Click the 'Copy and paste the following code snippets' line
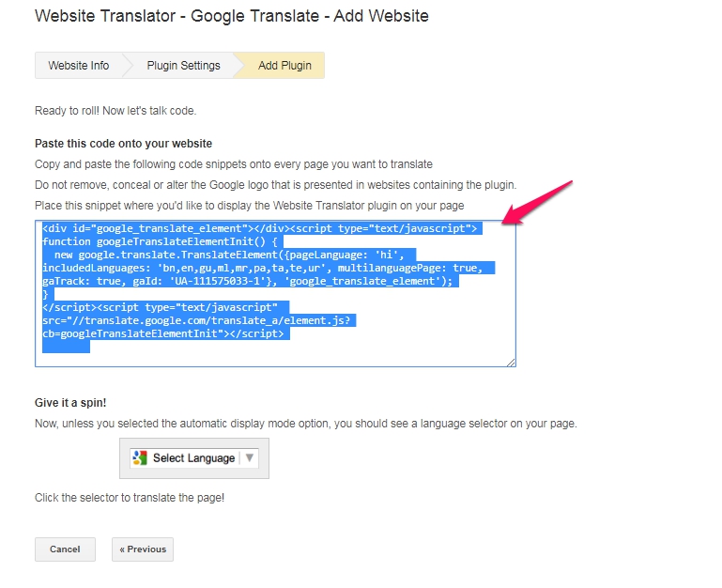The image size is (722, 588). click(x=234, y=164)
